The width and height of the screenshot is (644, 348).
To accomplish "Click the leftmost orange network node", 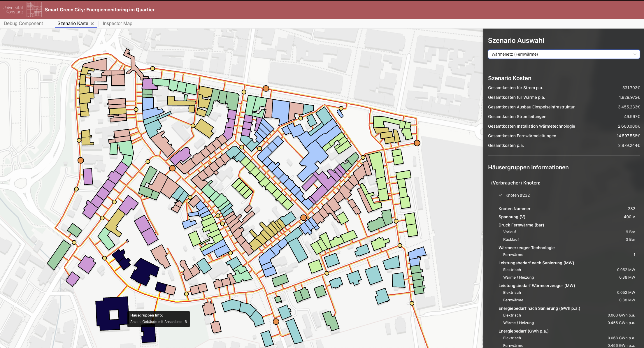I will coord(81,160).
